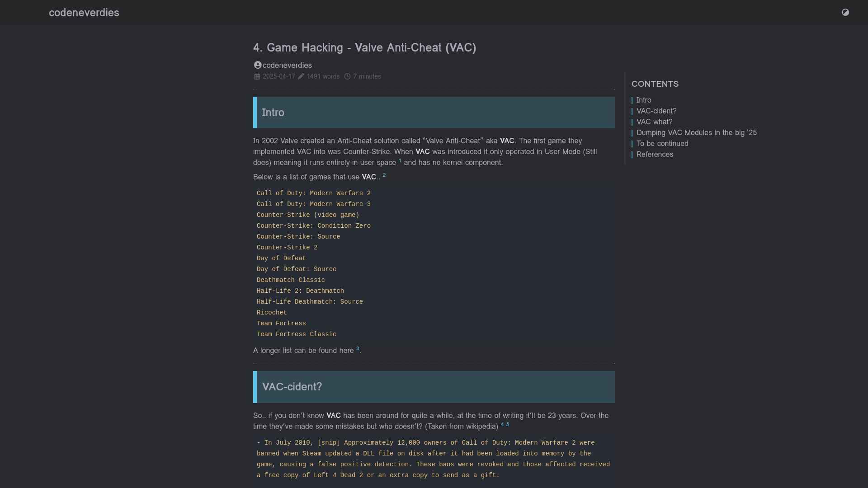868x488 pixels.
Task: Jump to Intro in contents
Action: (644, 100)
